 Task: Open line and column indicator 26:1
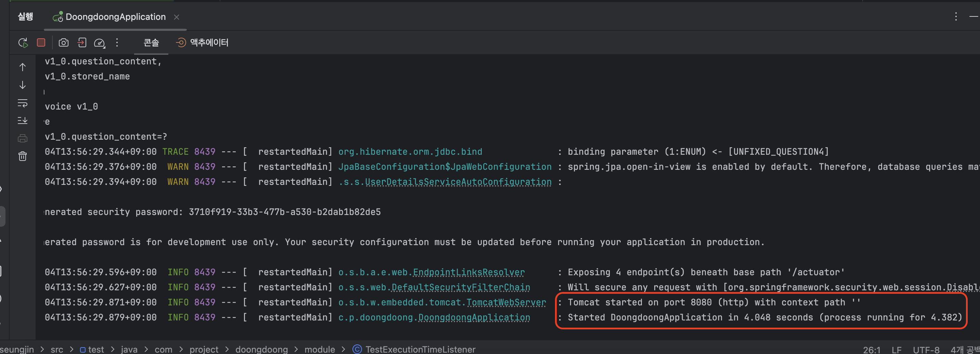click(x=871, y=350)
